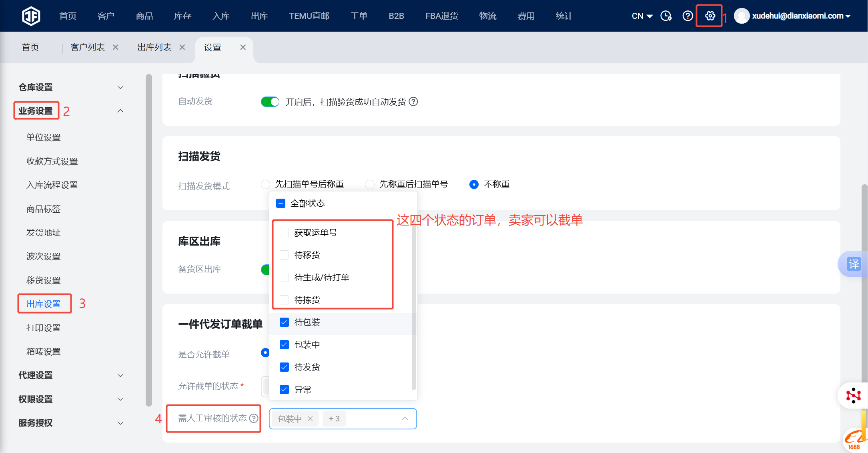Open the 统计 menu

[564, 16]
